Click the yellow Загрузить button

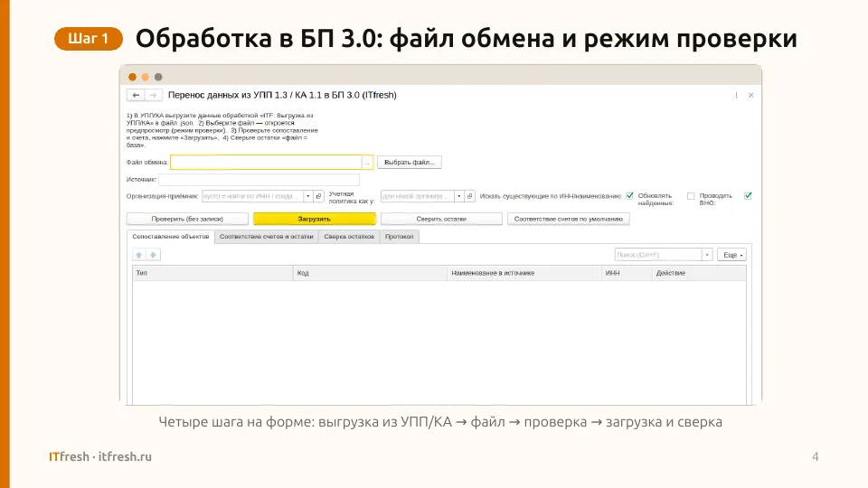(315, 219)
